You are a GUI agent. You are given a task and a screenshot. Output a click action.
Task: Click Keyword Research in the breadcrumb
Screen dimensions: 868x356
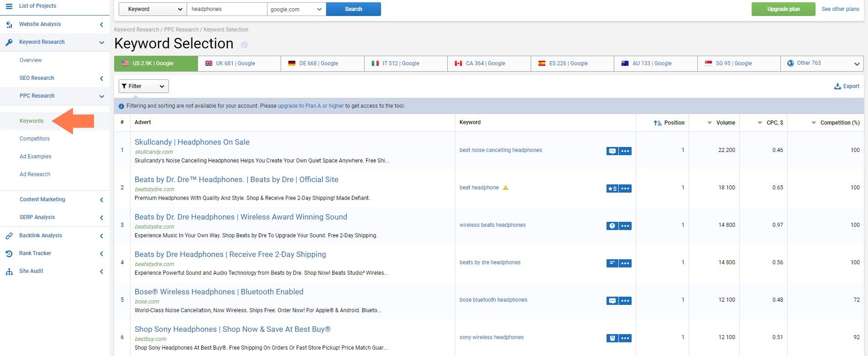click(136, 30)
